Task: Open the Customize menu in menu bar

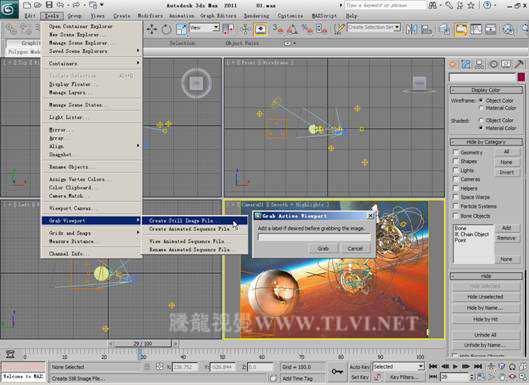Action: (290, 16)
